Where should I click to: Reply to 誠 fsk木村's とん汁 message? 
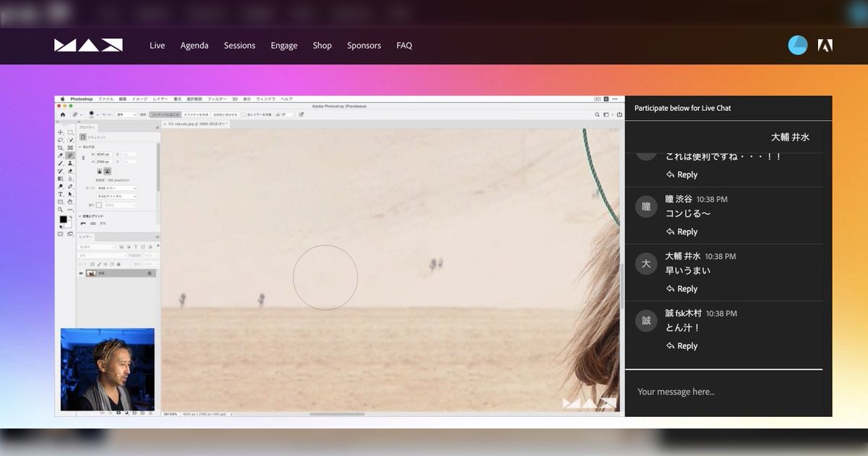point(682,345)
